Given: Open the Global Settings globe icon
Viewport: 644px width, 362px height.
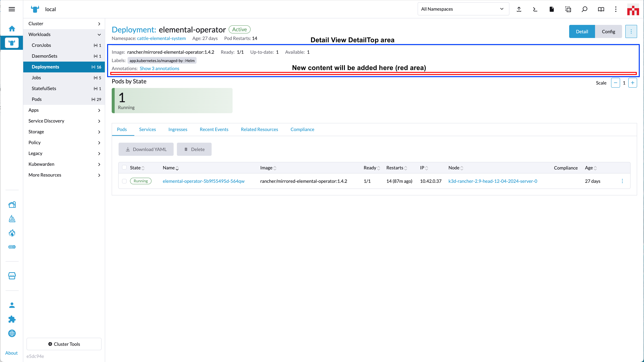Looking at the screenshot, I should [12, 333].
